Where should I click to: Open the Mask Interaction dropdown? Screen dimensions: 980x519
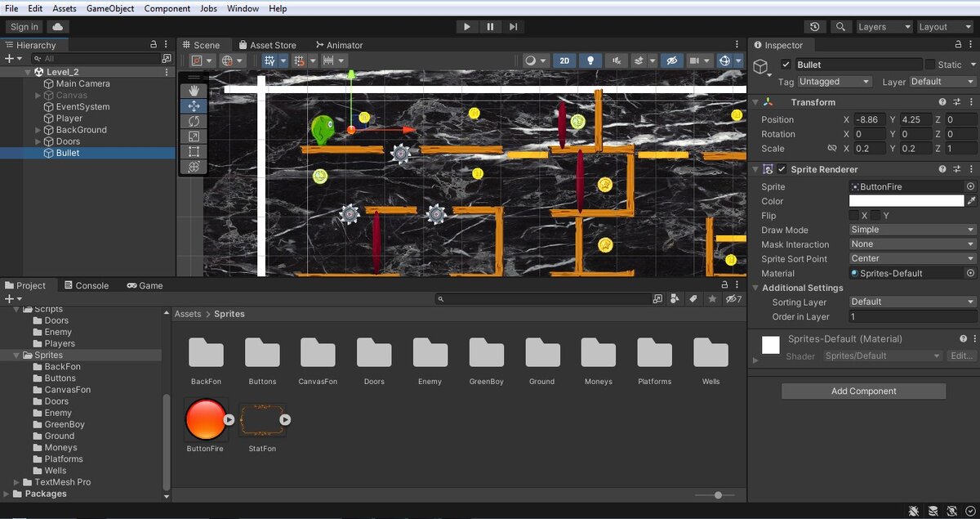click(913, 244)
